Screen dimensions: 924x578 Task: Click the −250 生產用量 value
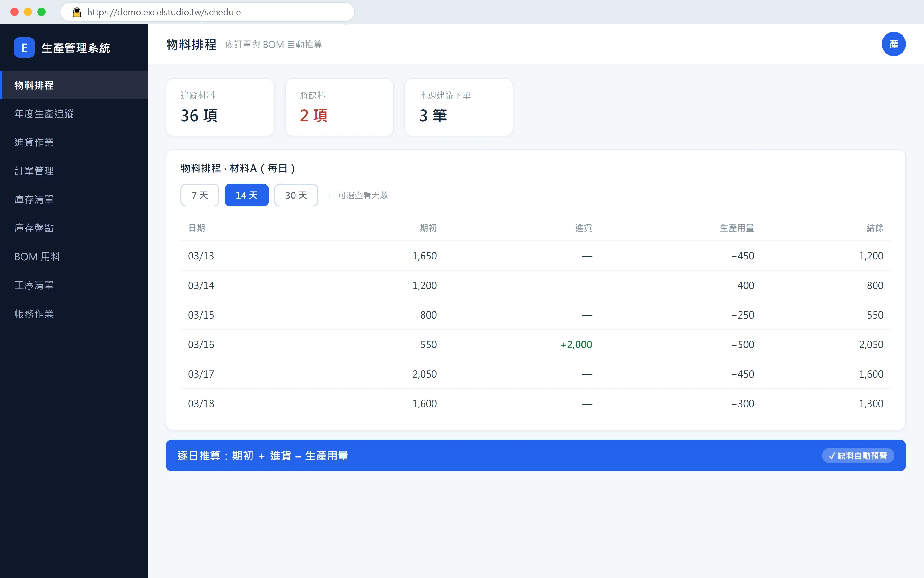[x=743, y=315]
